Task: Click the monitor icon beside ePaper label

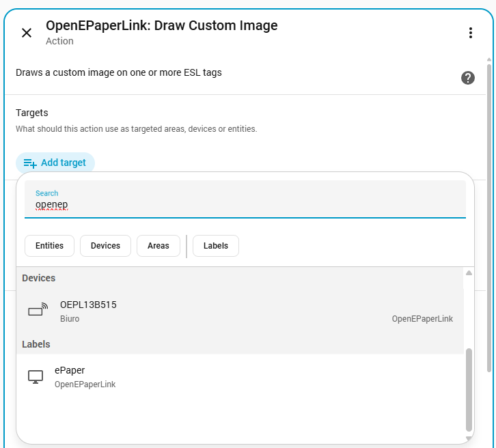Action: click(36, 377)
